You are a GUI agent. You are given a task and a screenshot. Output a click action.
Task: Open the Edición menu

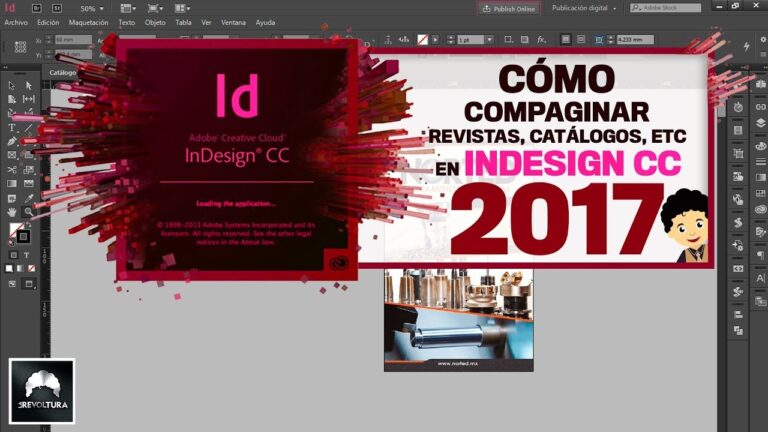(48, 23)
